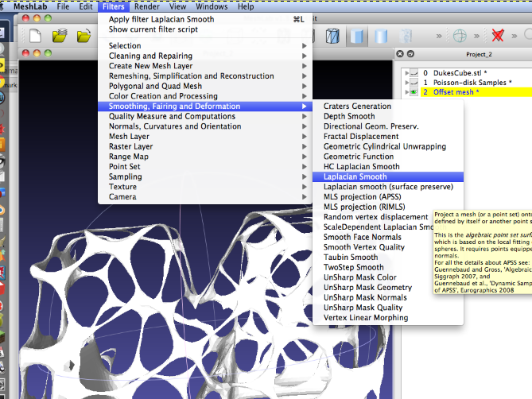Open the Camera submenu
532x399 pixels.
pyautogui.click(x=205, y=196)
